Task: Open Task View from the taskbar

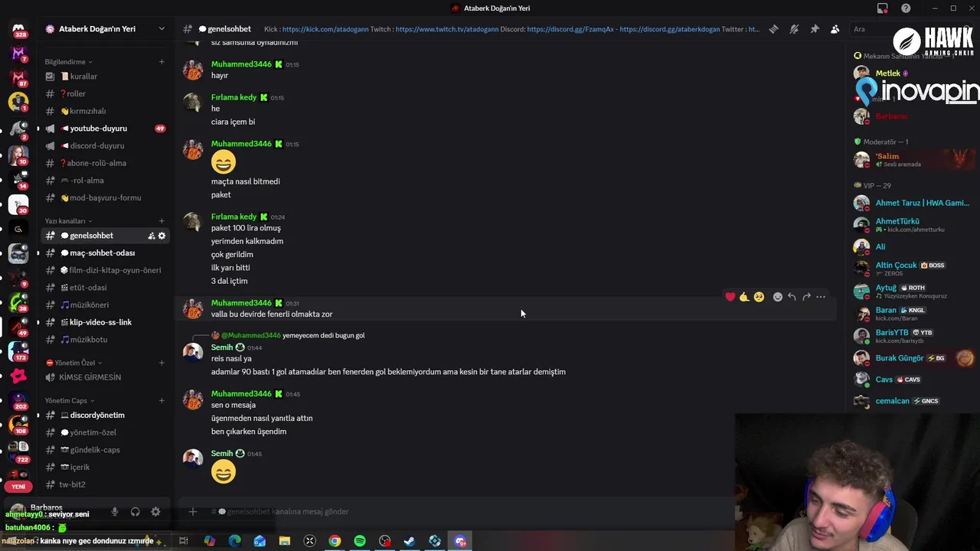Action: coord(184,541)
